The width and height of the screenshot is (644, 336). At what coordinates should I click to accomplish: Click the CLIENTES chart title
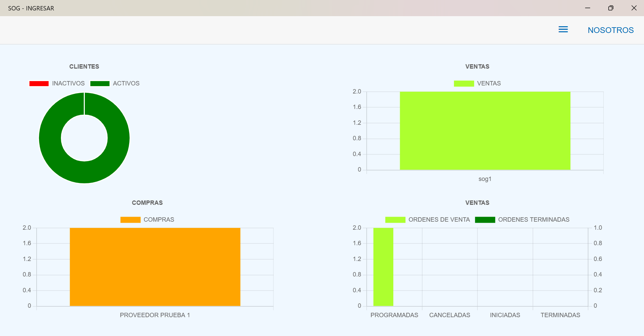[84, 67]
